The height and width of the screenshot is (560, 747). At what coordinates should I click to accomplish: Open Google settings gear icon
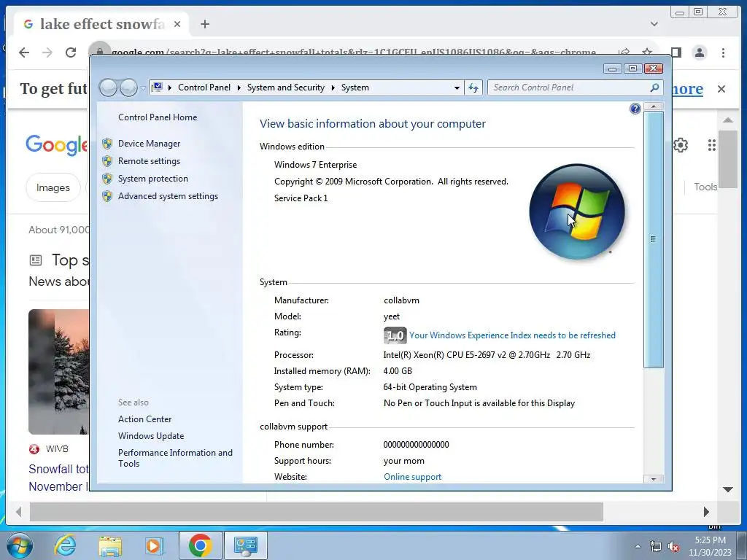click(x=681, y=145)
